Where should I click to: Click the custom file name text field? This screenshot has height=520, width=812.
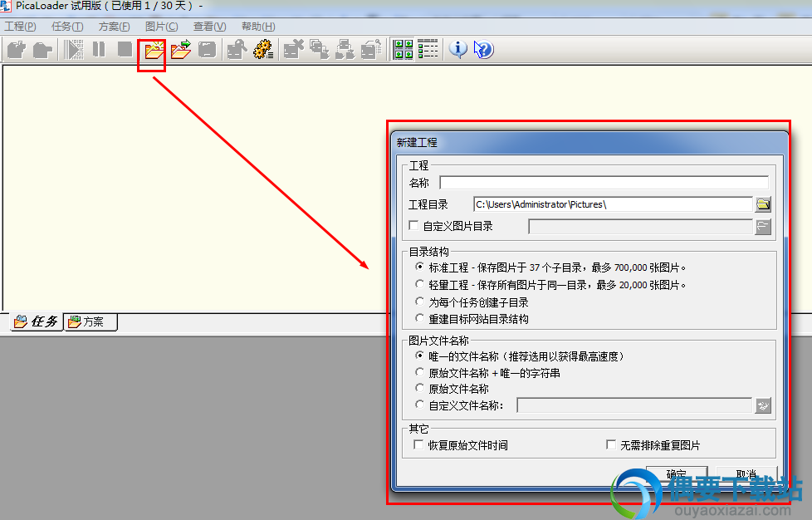pos(635,405)
